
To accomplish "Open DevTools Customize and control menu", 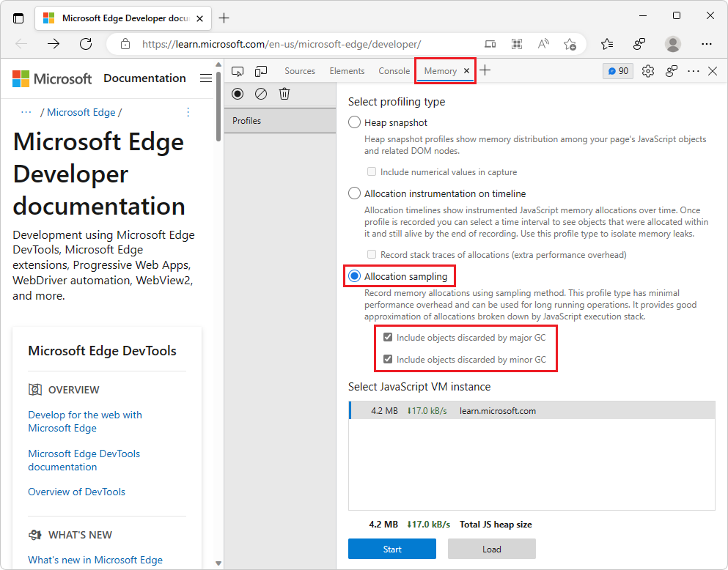I will [x=694, y=71].
